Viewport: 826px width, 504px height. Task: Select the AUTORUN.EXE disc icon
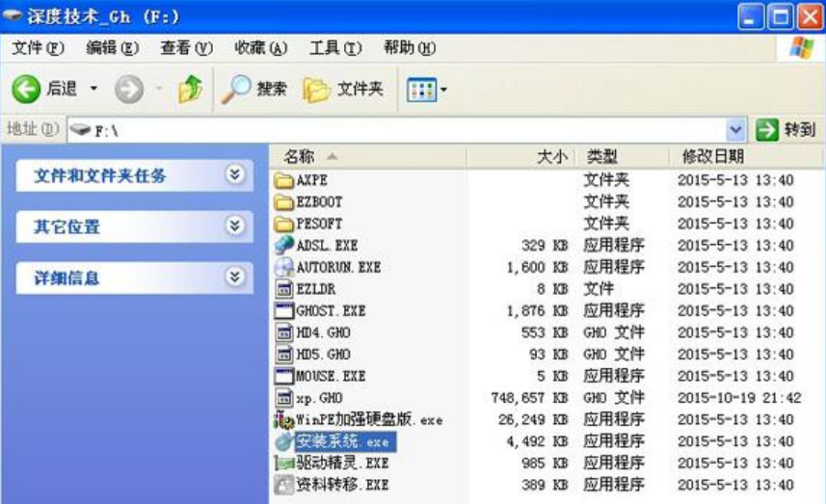click(x=284, y=268)
